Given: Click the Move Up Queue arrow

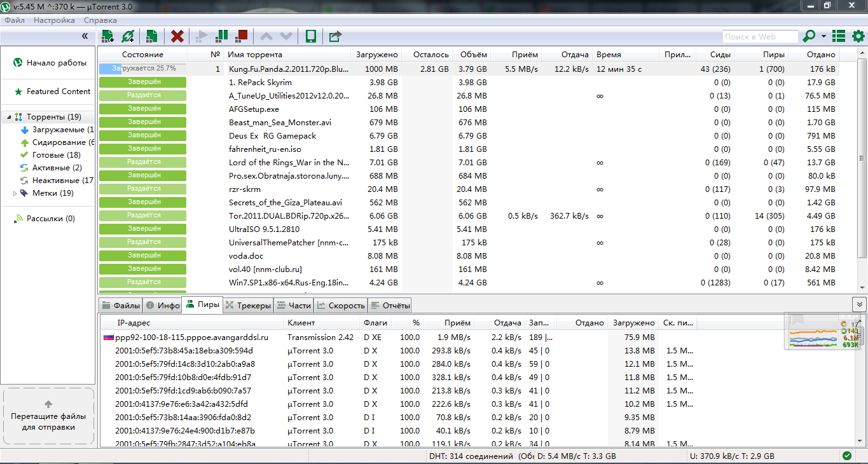Looking at the screenshot, I should coord(266,36).
